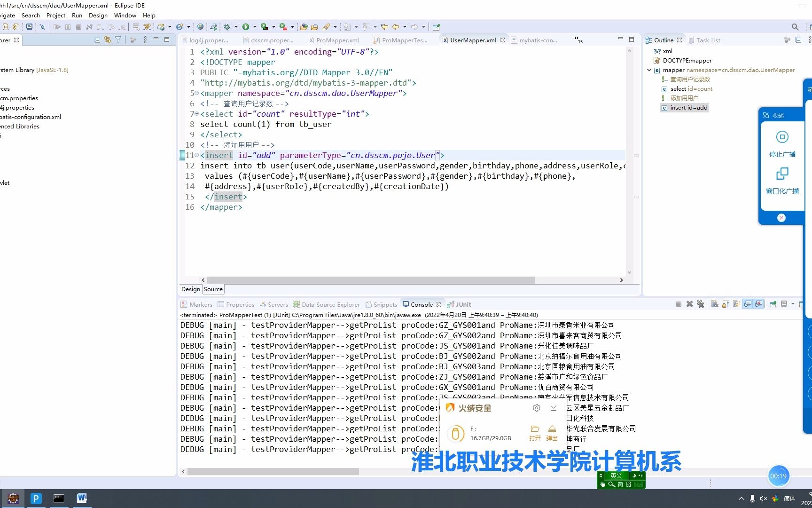Image resolution: width=812 pixels, height=508 pixels.
Task: Click Last Edit Location arrow icon
Action: 384,27
